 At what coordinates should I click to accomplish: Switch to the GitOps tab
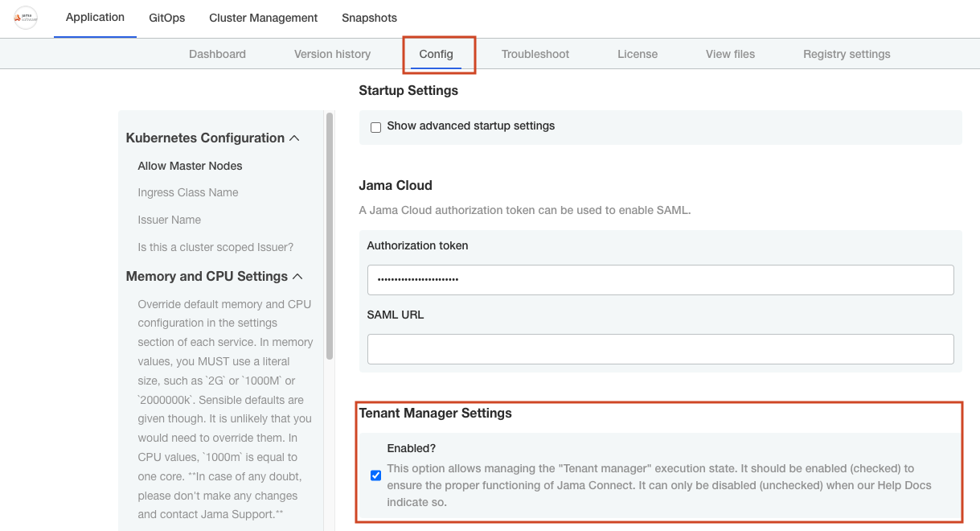pyautogui.click(x=166, y=18)
